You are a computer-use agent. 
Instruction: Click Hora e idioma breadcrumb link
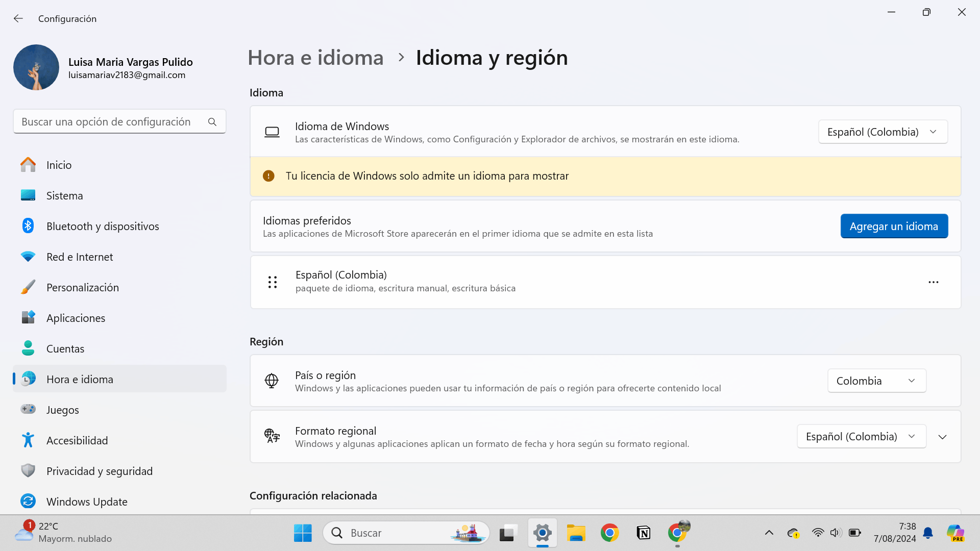tap(315, 58)
